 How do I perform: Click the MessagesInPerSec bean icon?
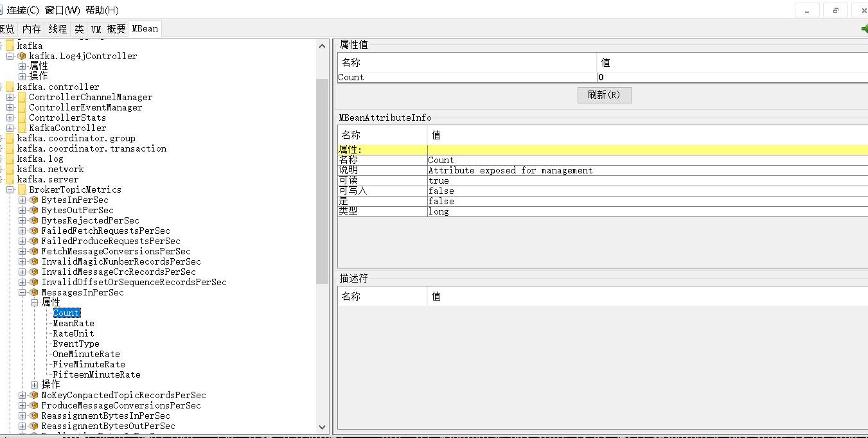(x=34, y=292)
